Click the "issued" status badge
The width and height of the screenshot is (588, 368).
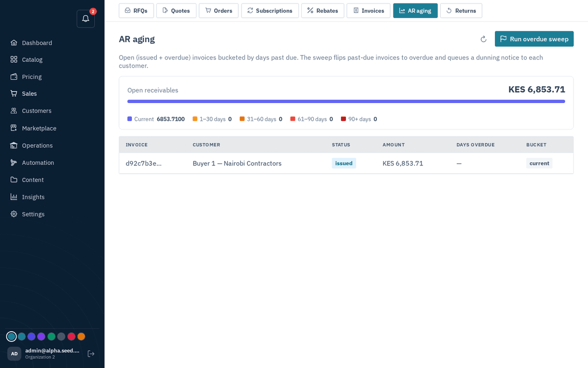[x=344, y=163]
